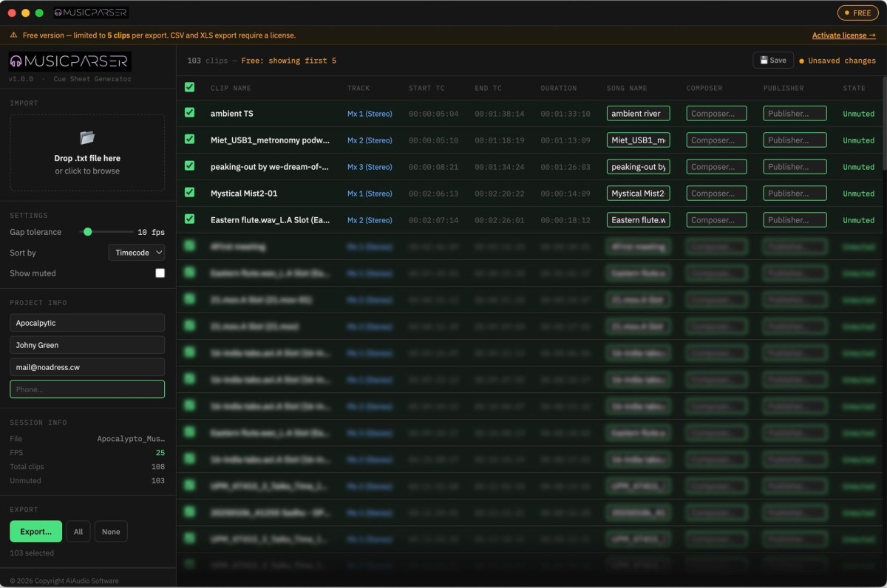This screenshot has width=887, height=588.
Task: Click the MusicParser logo in the title bar
Action: [91, 13]
